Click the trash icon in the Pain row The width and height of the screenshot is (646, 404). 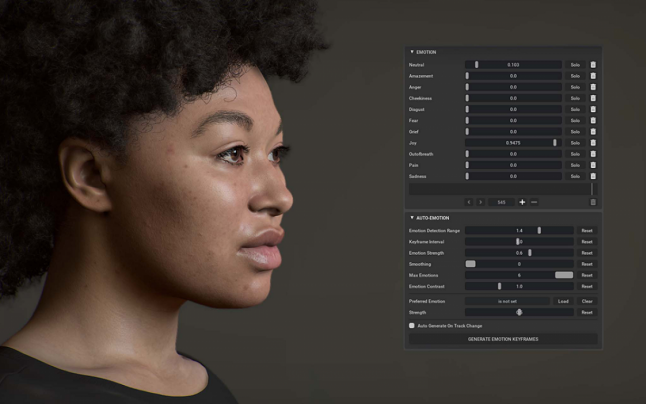(593, 165)
